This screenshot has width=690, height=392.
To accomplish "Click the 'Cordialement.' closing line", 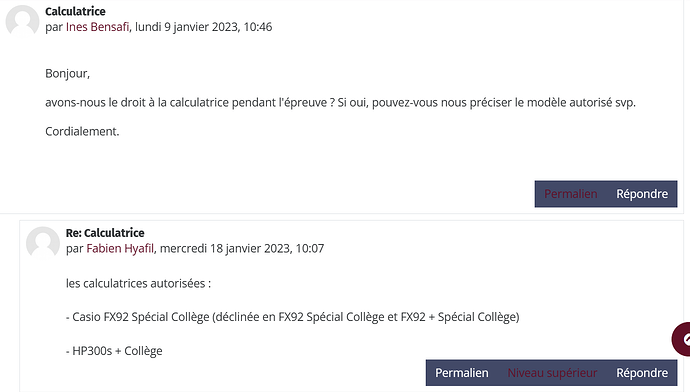I will click(82, 132).
